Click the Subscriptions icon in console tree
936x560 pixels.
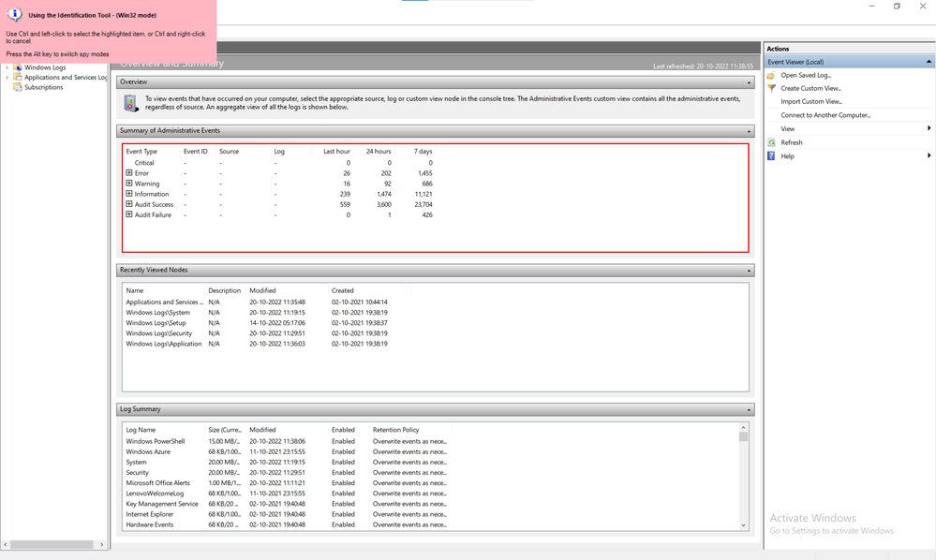point(18,87)
